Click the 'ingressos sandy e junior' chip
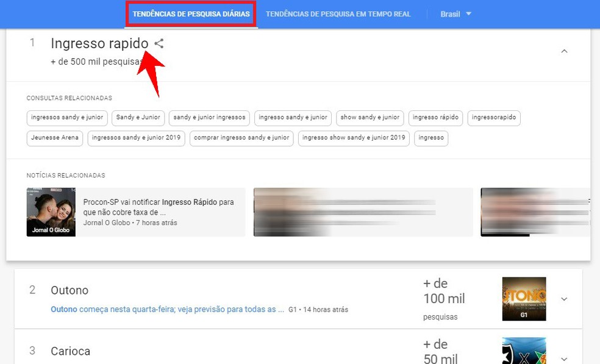Screen dimensions: 600x364 tap(67, 118)
